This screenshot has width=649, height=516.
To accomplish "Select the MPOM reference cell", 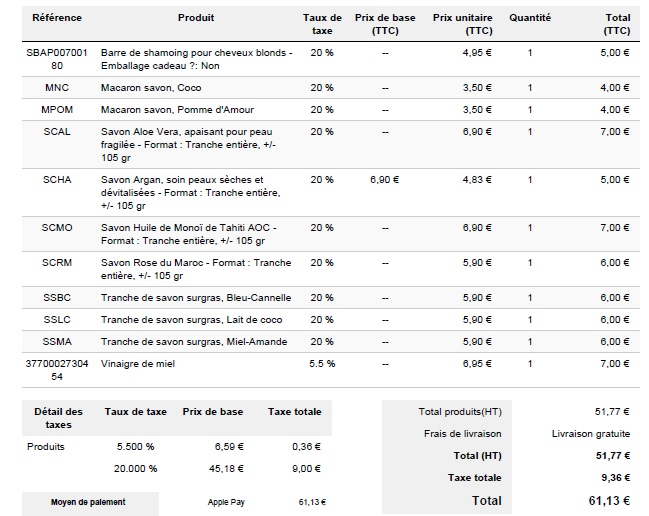I will [57, 109].
